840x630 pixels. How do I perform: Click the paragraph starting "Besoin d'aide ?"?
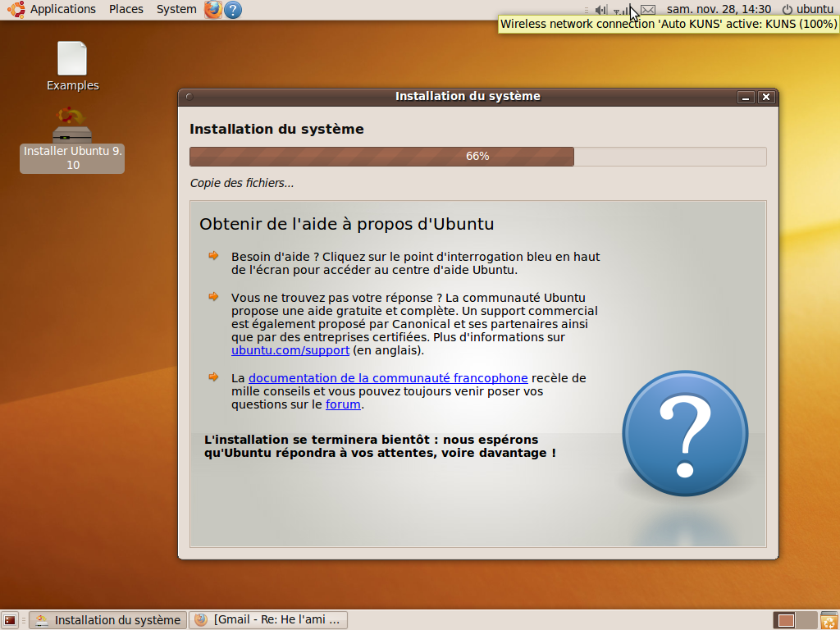point(416,263)
